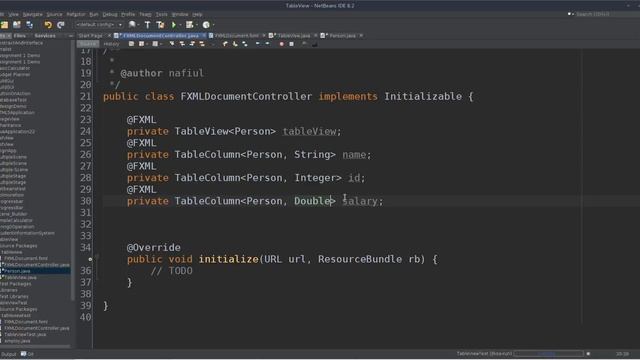This screenshot has width=640, height=360.
Task: Select the Test Packages tree node
Action: pyautogui.click(x=16, y=284)
